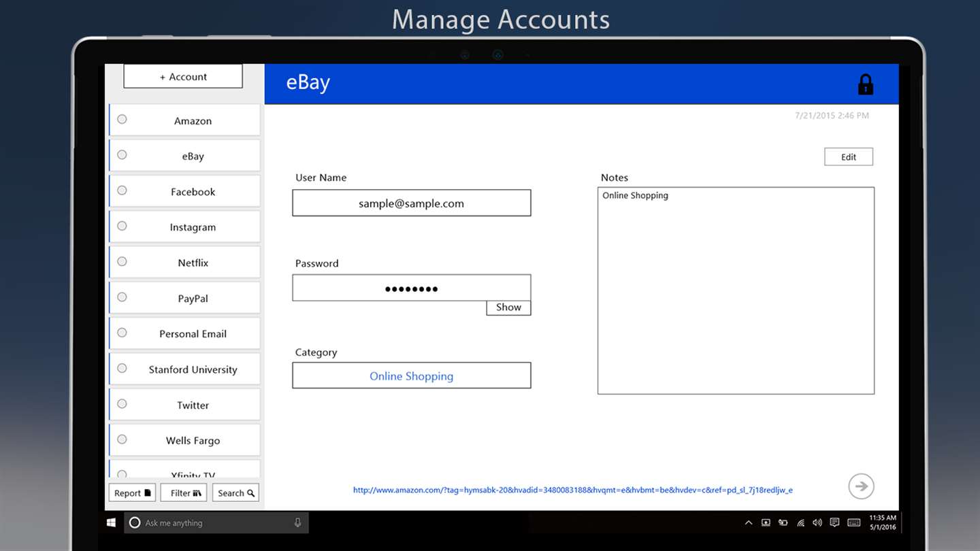Open the amazon.com URL link
The width and height of the screenshot is (980, 551).
pyautogui.click(x=572, y=490)
